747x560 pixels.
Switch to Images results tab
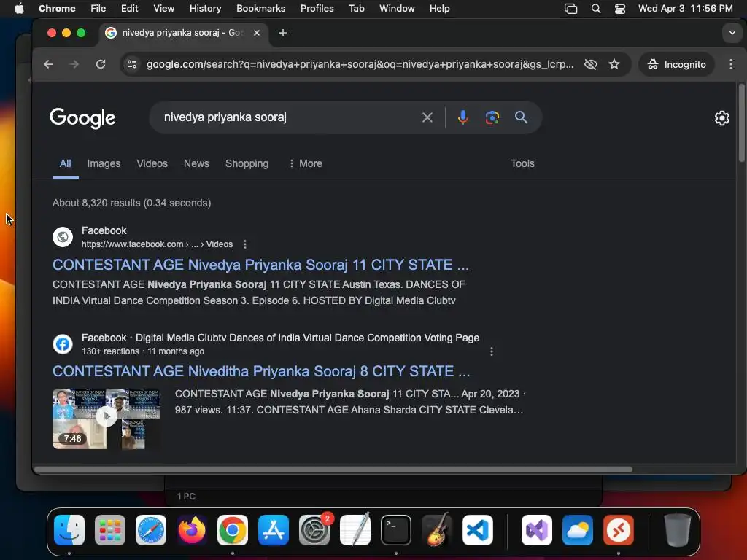click(104, 164)
